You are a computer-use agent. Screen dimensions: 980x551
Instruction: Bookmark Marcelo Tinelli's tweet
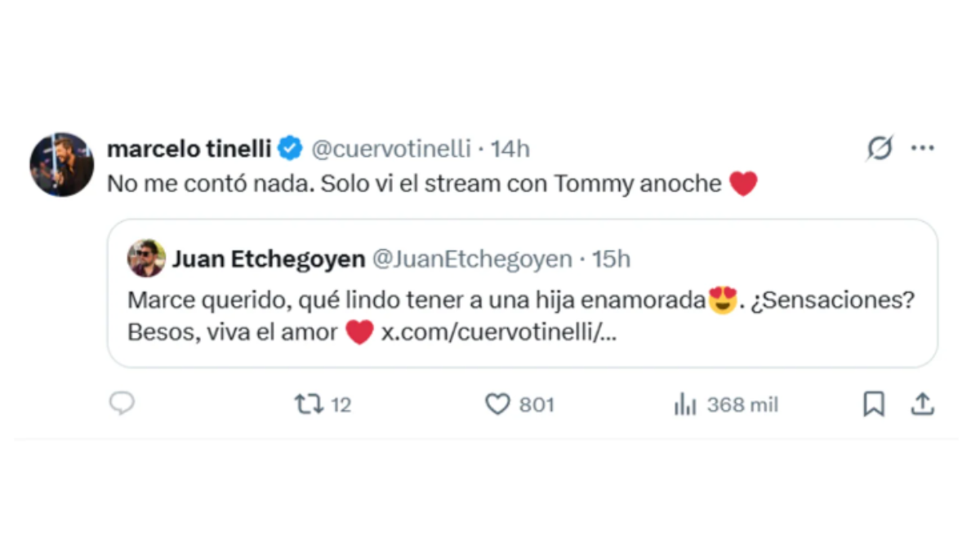(874, 403)
